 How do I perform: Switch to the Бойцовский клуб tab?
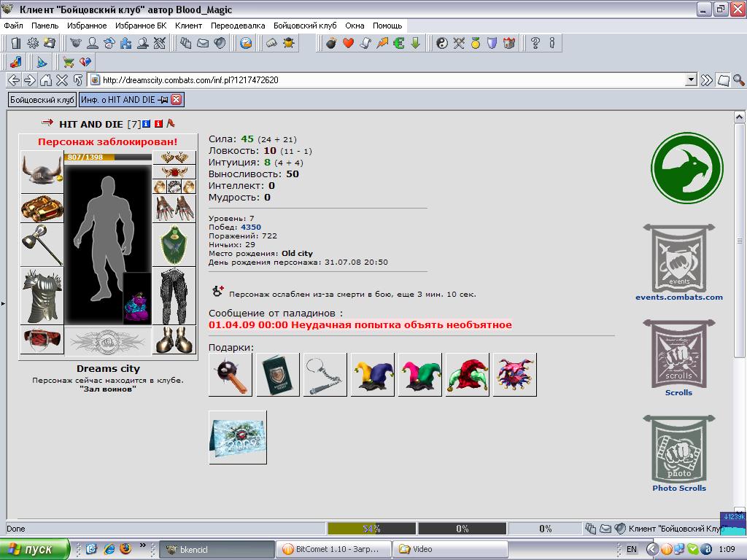click(x=42, y=100)
